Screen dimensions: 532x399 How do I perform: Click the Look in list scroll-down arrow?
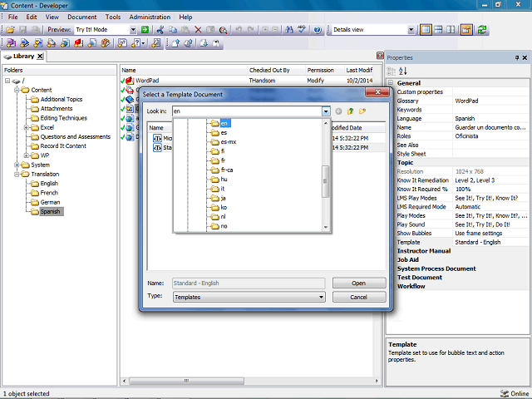coord(326,227)
